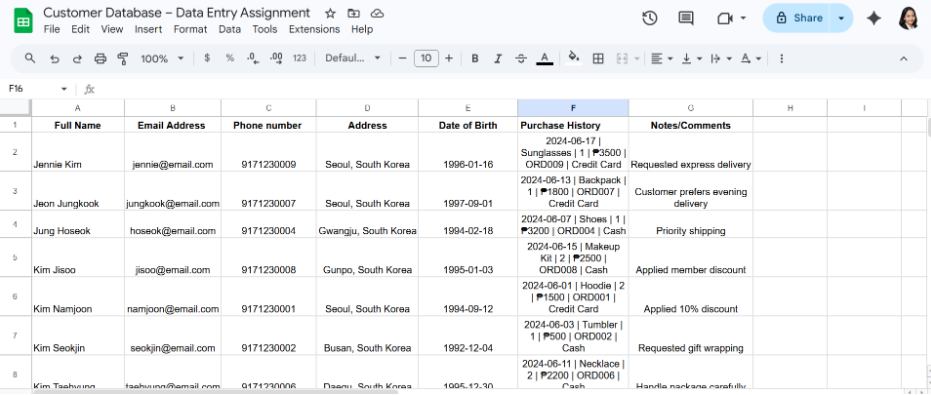Click the move to folder icon
The height and width of the screenshot is (395, 931).
point(354,13)
